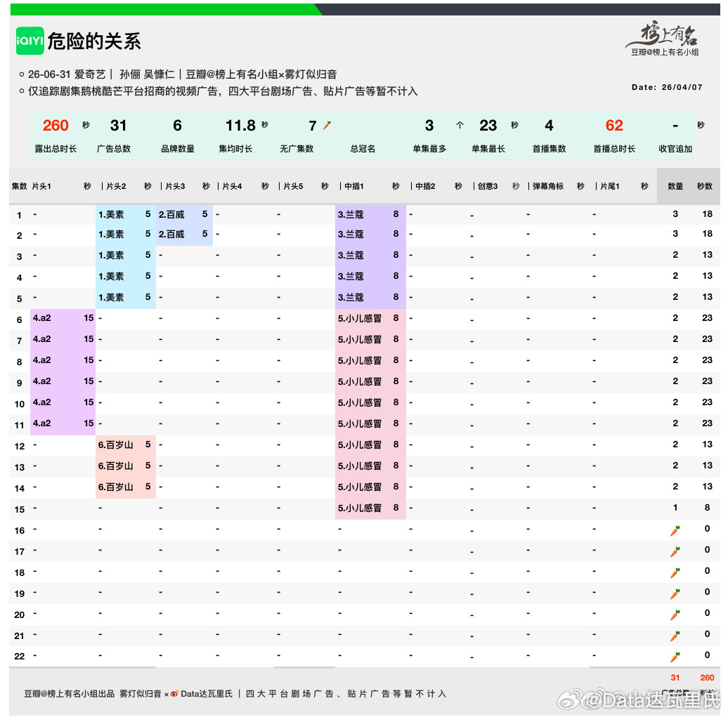Screen dimensions: 728x717
Task: Click the carrot icon in row 16
Action: [x=675, y=529]
